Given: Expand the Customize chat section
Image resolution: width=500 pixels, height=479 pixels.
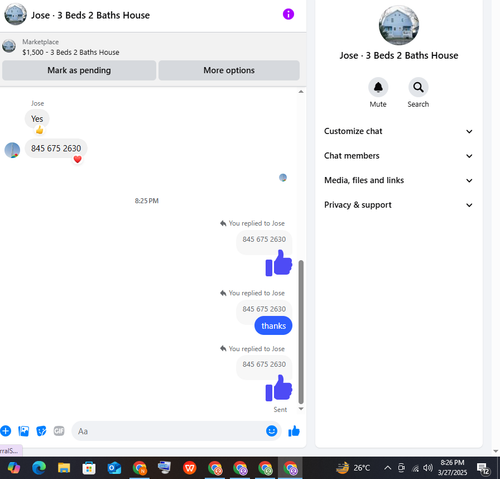Looking at the screenshot, I should point(398,131).
